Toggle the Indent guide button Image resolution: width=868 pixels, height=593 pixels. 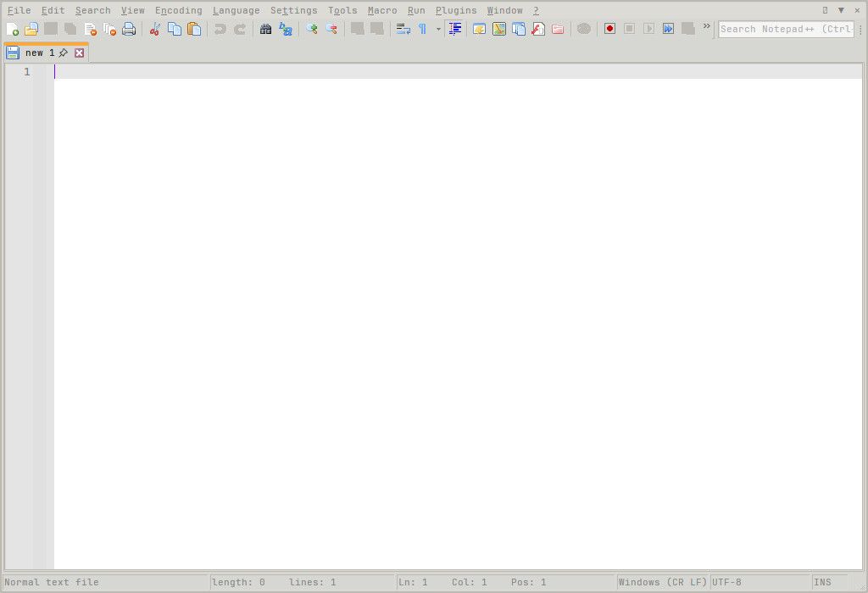pos(454,29)
